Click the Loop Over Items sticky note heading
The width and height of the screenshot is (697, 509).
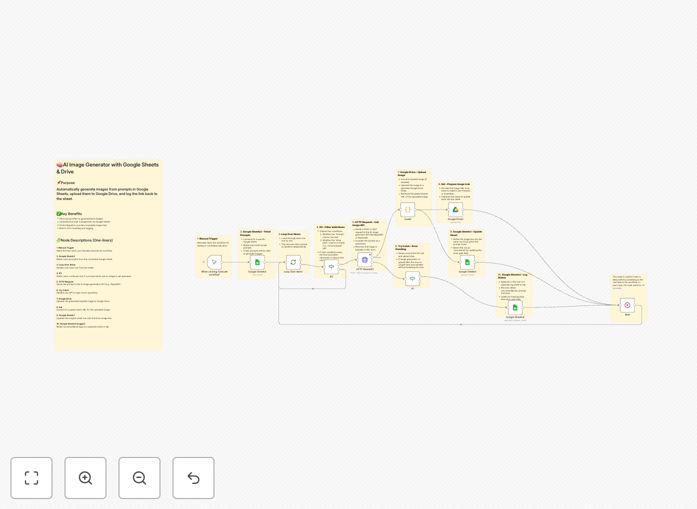point(290,234)
